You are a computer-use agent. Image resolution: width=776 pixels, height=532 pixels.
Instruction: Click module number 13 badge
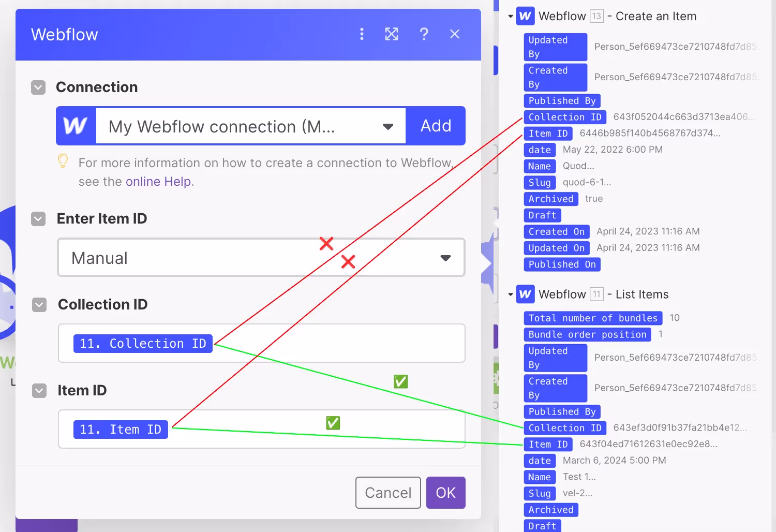596,16
